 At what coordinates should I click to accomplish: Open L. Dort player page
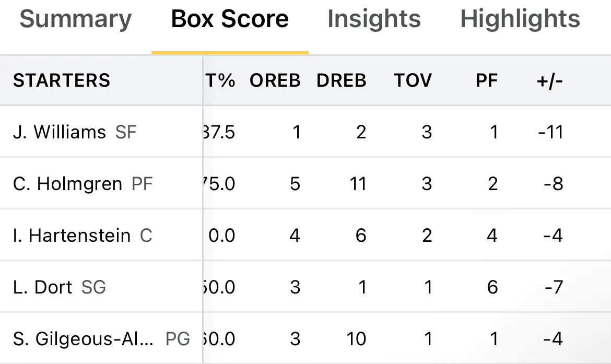(x=42, y=288)
